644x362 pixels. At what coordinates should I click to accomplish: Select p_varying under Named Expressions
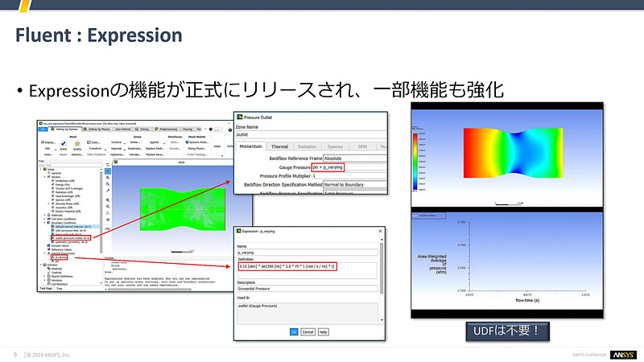point(60,257)
